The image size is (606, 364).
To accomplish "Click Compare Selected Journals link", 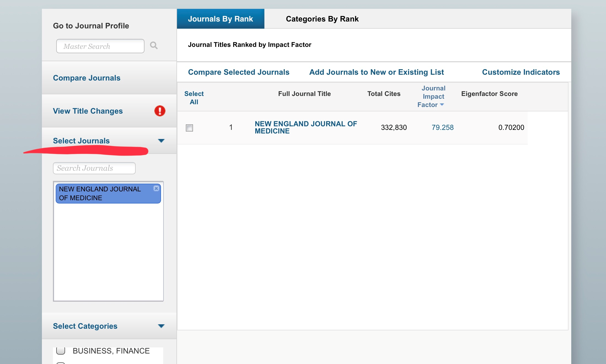I will (238, 72).
